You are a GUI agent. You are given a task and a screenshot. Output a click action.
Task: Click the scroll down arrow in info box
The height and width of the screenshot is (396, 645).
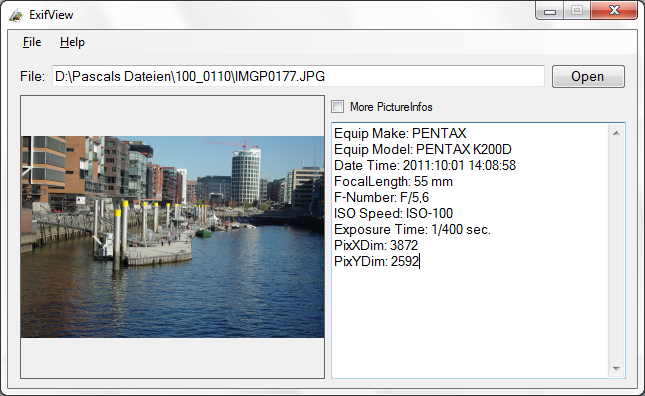pos(616,368)
